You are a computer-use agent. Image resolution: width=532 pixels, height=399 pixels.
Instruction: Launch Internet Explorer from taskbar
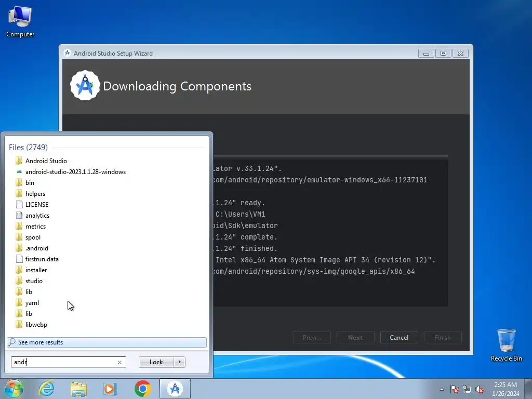(x=46, y=389)
